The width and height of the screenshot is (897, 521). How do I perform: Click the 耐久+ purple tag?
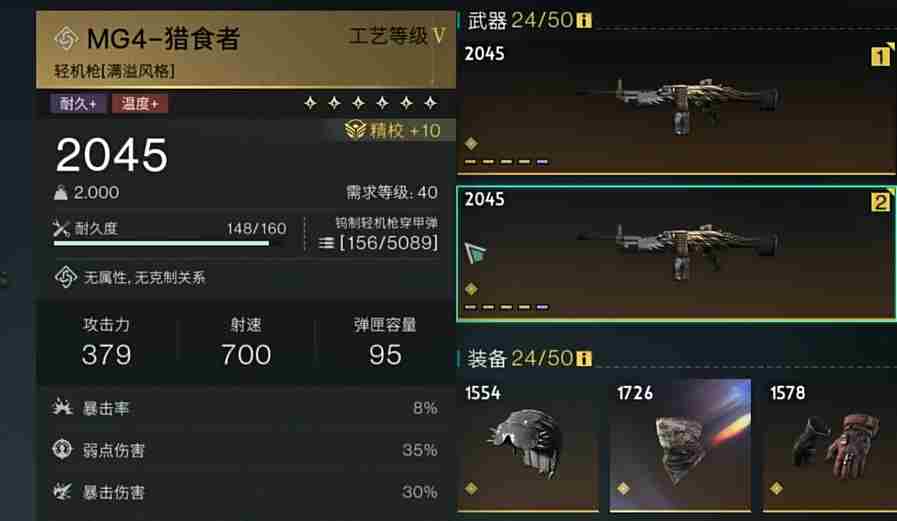click(x=78, y=104)
